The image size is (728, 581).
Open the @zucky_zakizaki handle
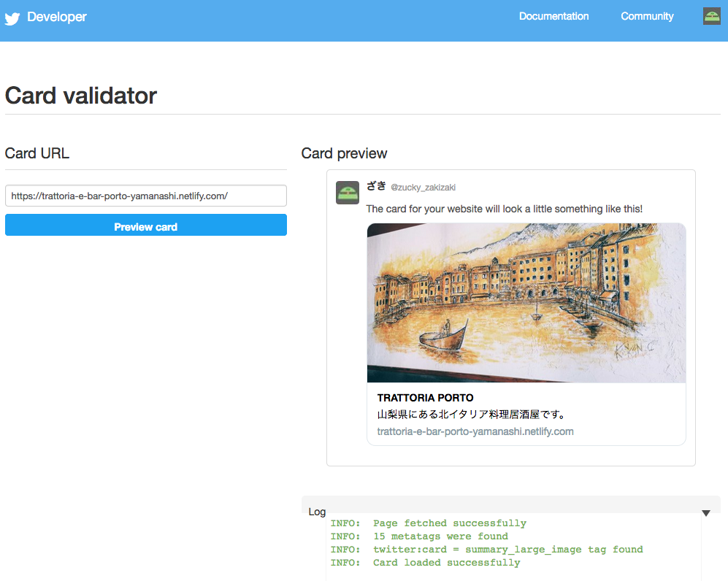[423, 188]
